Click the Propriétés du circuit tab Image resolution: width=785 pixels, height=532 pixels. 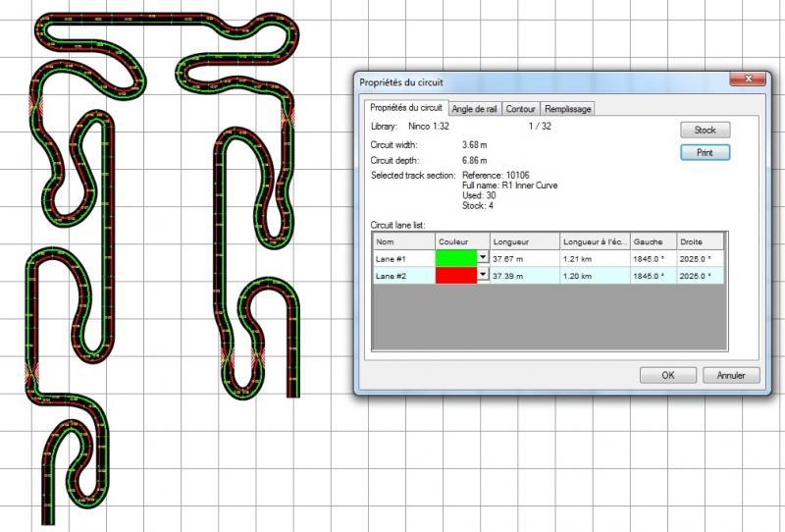click(405, 107)
